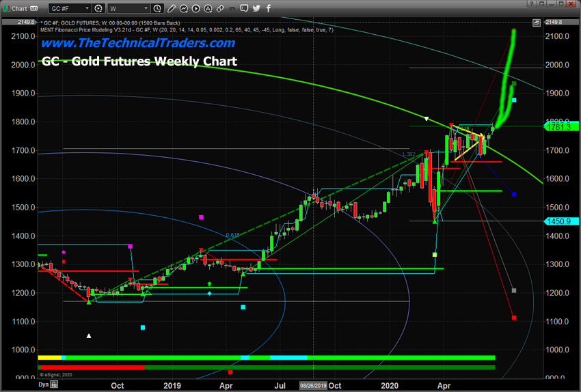Expand the W interval dropdown
Image resolution: width=581 pixels, height=392 pixels.
[146, 8]
